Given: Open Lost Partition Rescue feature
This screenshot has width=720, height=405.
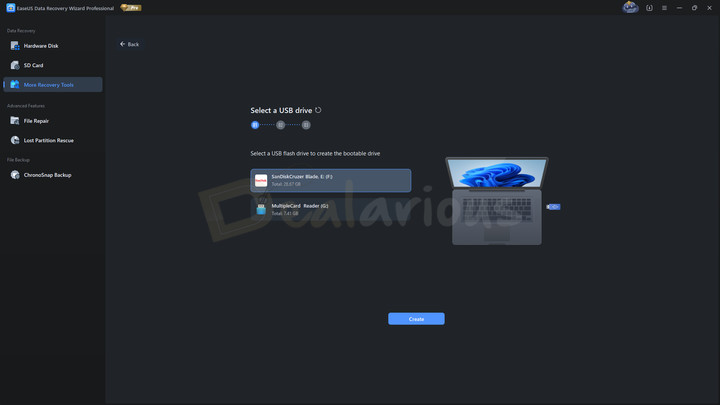Looking at the screenshot, I should (53, 140).
